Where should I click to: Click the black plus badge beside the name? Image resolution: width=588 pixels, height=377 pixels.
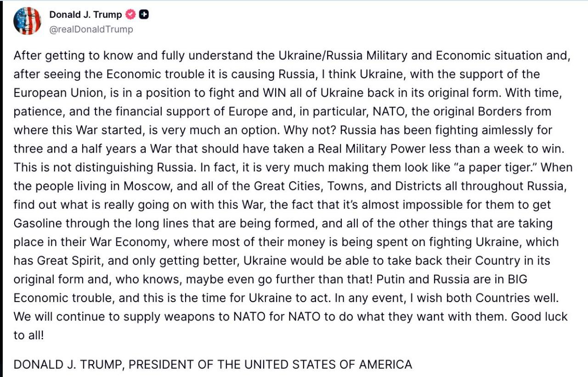144,15
